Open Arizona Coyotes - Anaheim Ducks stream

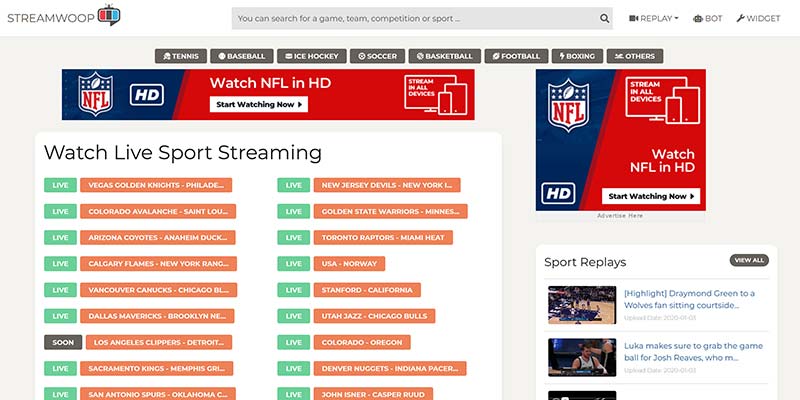158,237
